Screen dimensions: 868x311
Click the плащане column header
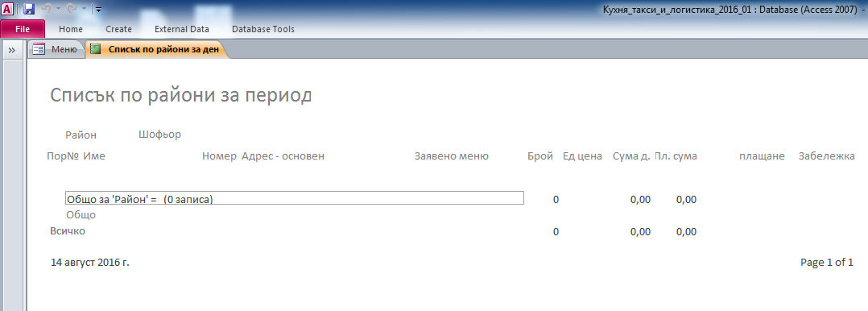pos(763,156)
